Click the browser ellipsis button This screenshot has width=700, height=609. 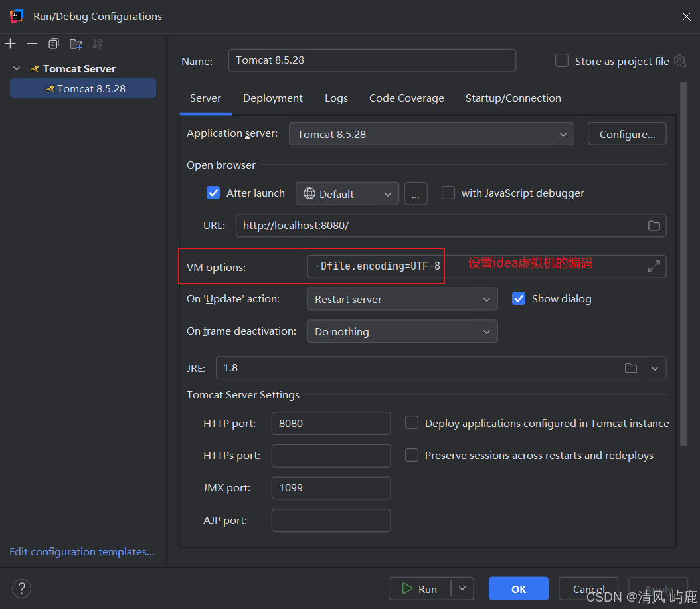point(416,193)
